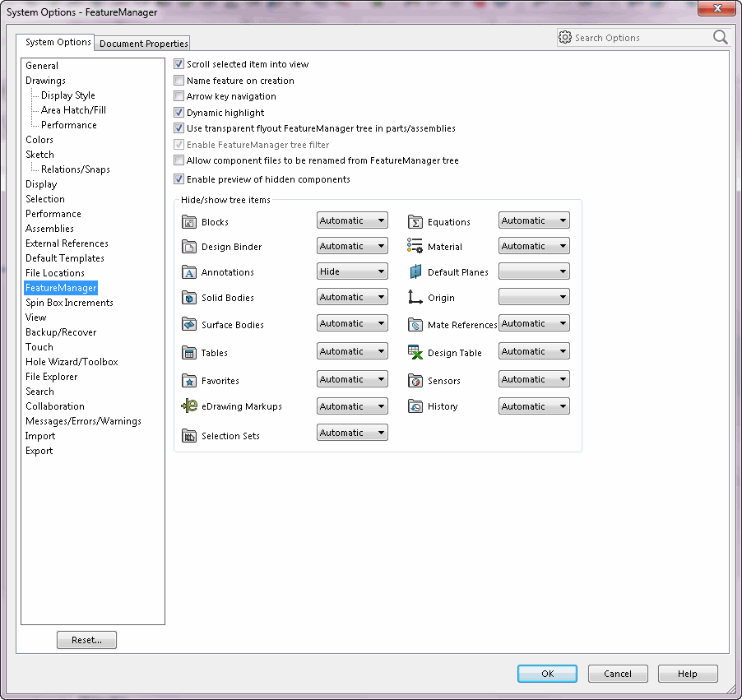Click the Surface Bodies folder icon
Viewport: 742px width, 700px height.
tap(189, 324)
